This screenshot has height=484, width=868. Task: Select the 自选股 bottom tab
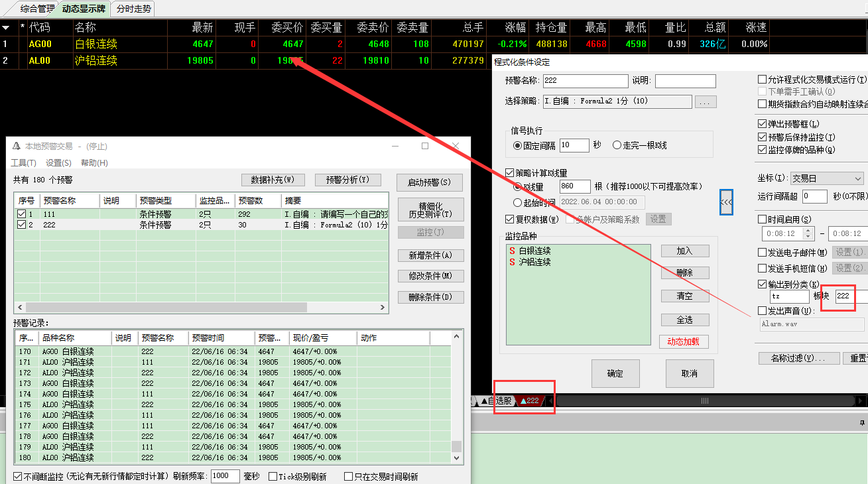point(496,400)
